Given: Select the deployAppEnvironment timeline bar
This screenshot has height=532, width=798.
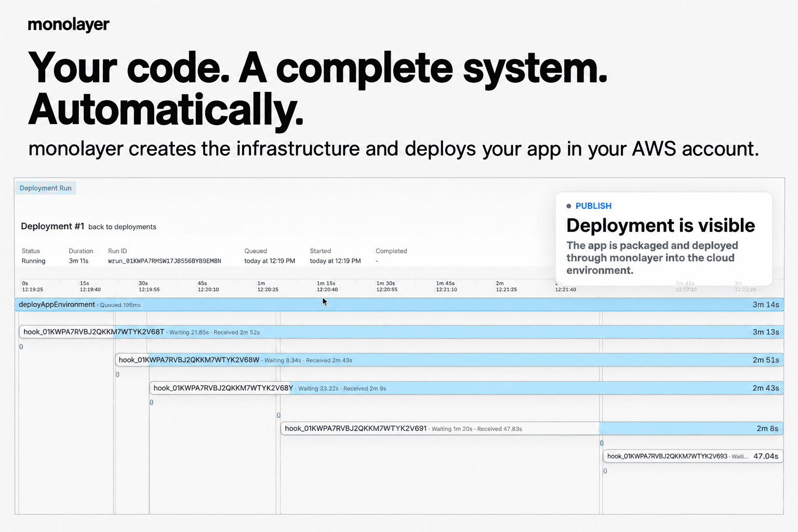Looking at the screenshot, I should 399,304.
